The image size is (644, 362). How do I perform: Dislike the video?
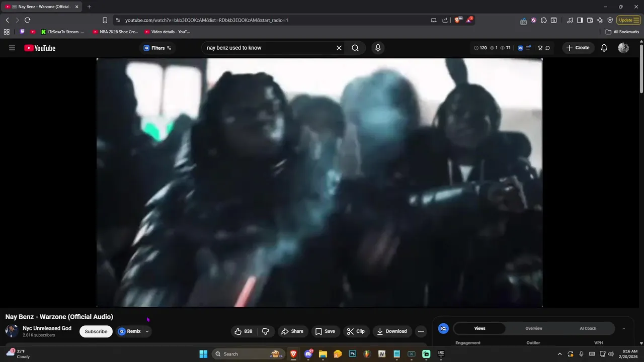point(265,331)
